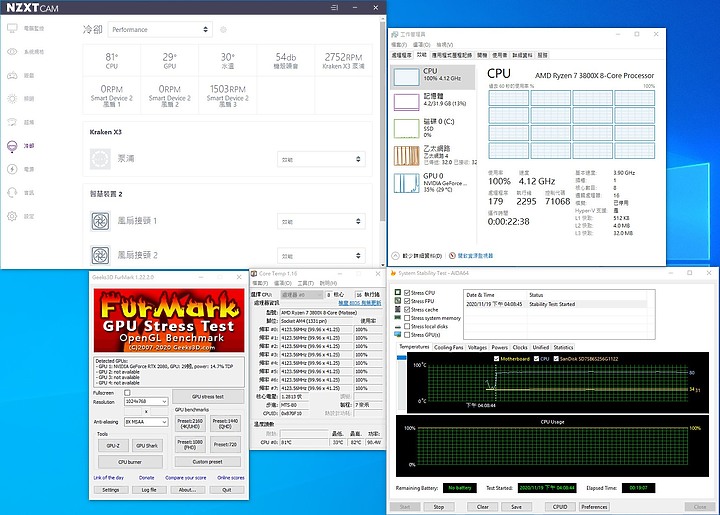This screenshot has height=515, width=720.
Task: Open the fan connector 2 mode dropdown
Action: tap(321, 256)
